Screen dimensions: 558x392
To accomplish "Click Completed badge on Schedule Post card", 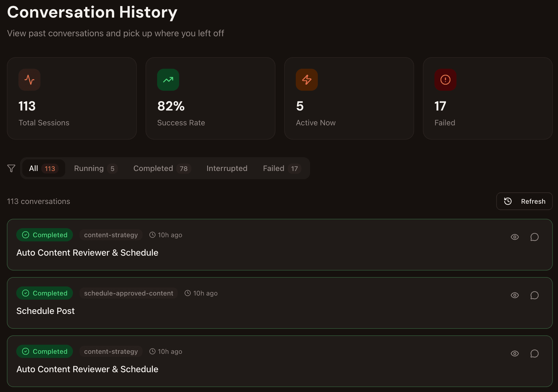I will point(45,293).
